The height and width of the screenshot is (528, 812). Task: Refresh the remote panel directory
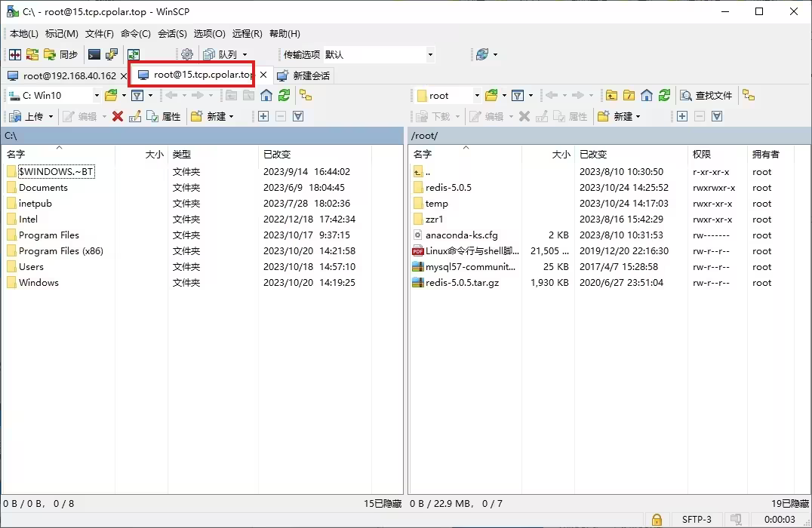coord(664,95)
